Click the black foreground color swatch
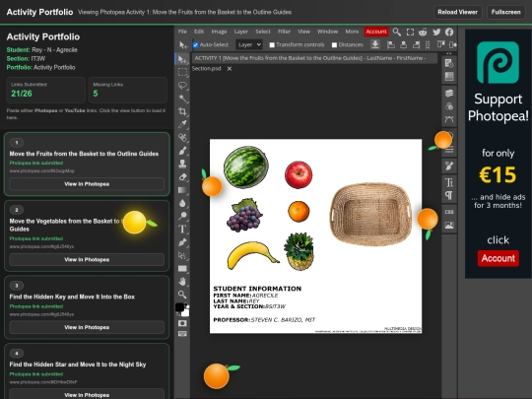The width and height of the screenshot is (532, 399). tap(180, 307)
